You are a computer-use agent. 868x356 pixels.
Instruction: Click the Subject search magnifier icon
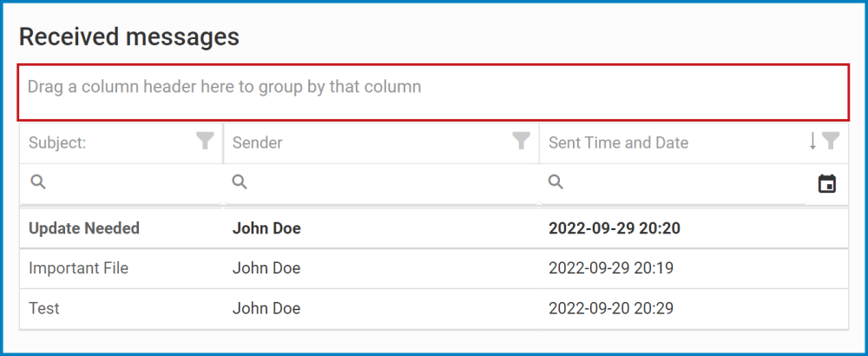pyautogui.click(x=37, y=182)
